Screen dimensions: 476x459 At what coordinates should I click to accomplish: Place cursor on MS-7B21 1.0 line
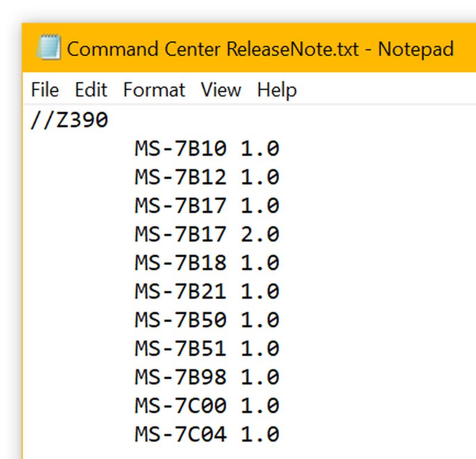tap(207, 291)
